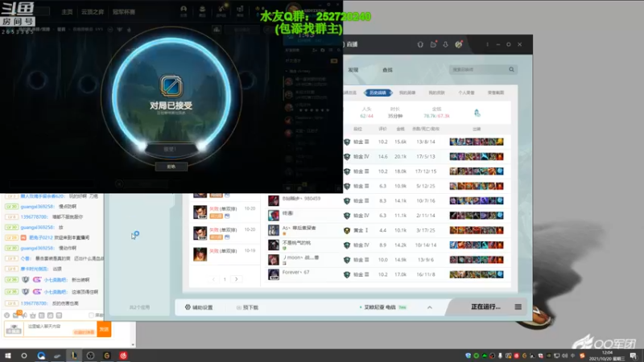The width and height of the screenshot is (644, 362).
Task: Click the 正在运行 status button
Action: pos(485,307)
